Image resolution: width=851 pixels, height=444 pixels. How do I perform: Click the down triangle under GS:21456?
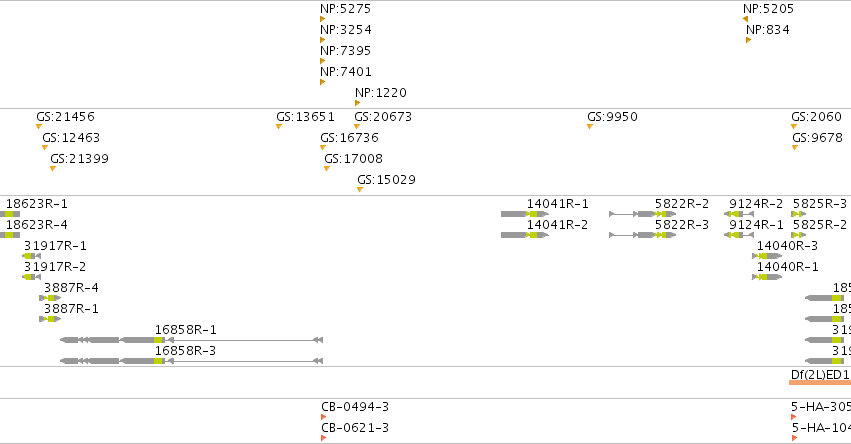pos(39,126)
